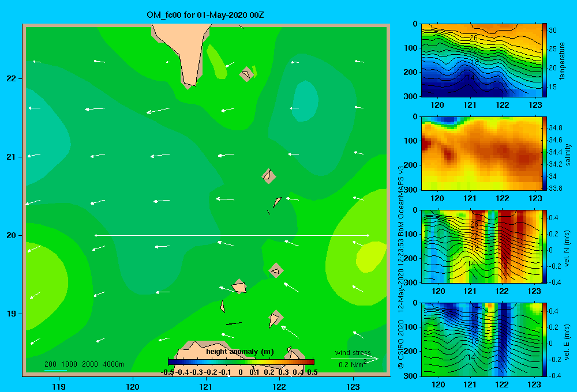Click the 'temperature' vertical axis label
577x392 pixels.
click(x=562, y=61)
